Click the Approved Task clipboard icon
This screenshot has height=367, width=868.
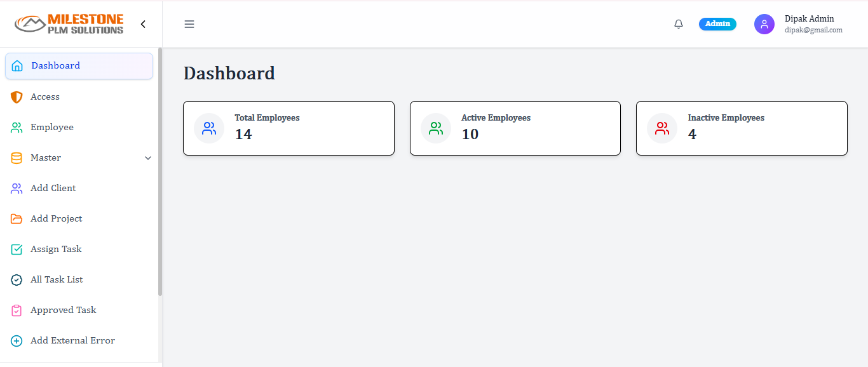pos(17,310)
